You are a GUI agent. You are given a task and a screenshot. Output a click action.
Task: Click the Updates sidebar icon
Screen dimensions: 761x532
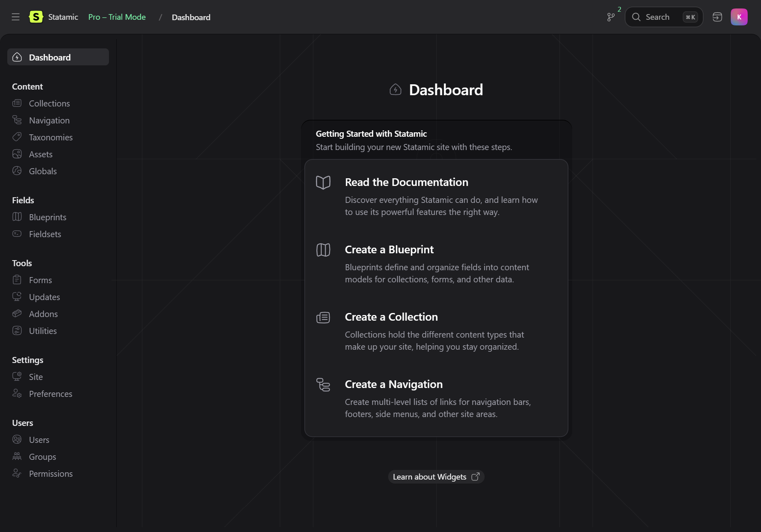click(17, 297)
